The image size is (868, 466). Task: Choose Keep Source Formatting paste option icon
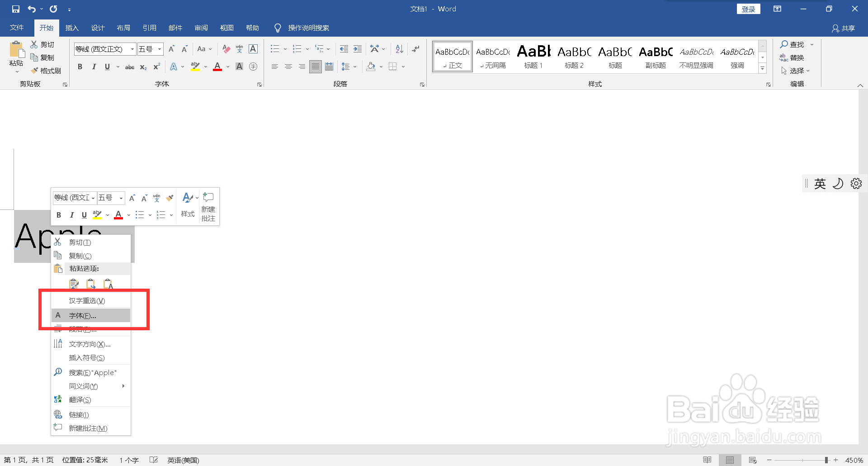point(74,284)
